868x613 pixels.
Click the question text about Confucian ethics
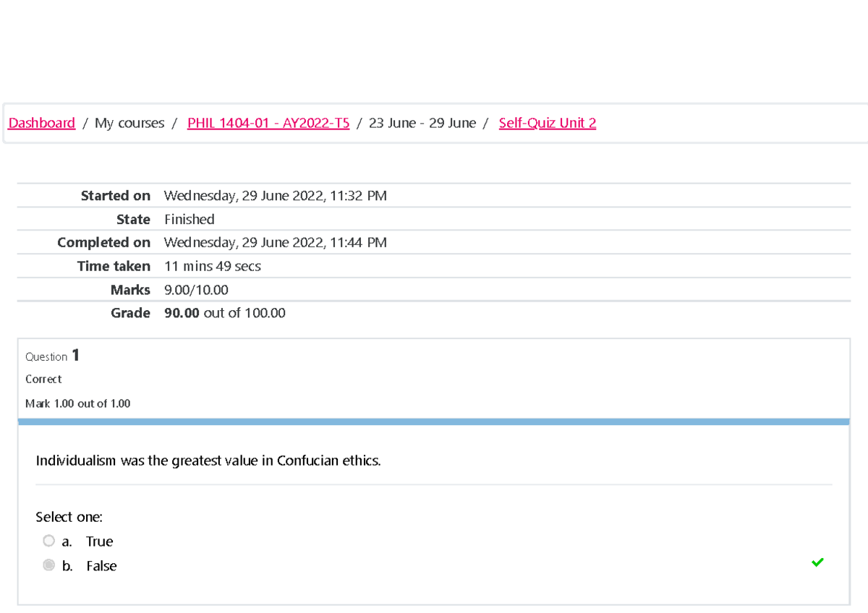click(208, 460)
